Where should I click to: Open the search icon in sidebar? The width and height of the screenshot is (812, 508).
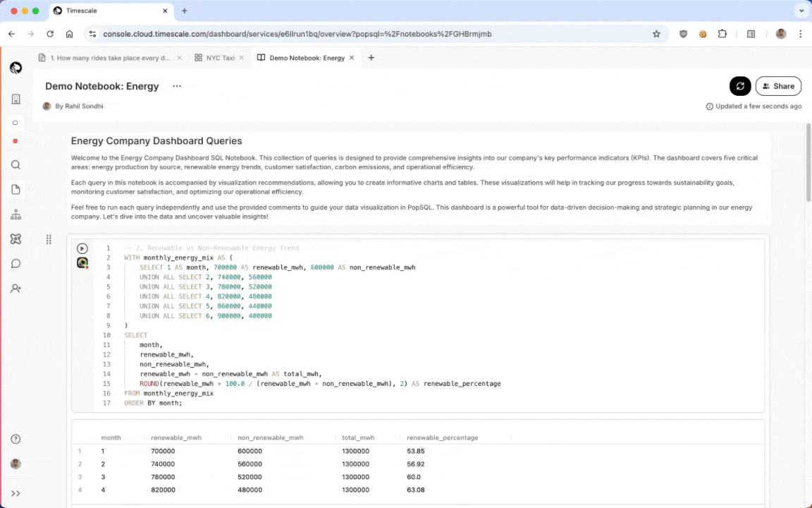point(16,165)
